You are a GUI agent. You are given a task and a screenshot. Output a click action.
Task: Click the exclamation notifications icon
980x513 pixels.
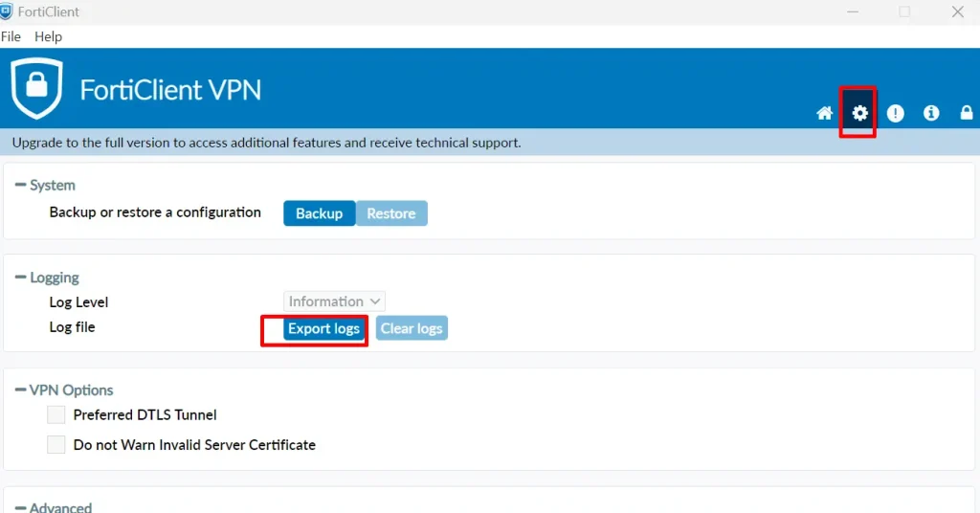[x=895, y=113]
